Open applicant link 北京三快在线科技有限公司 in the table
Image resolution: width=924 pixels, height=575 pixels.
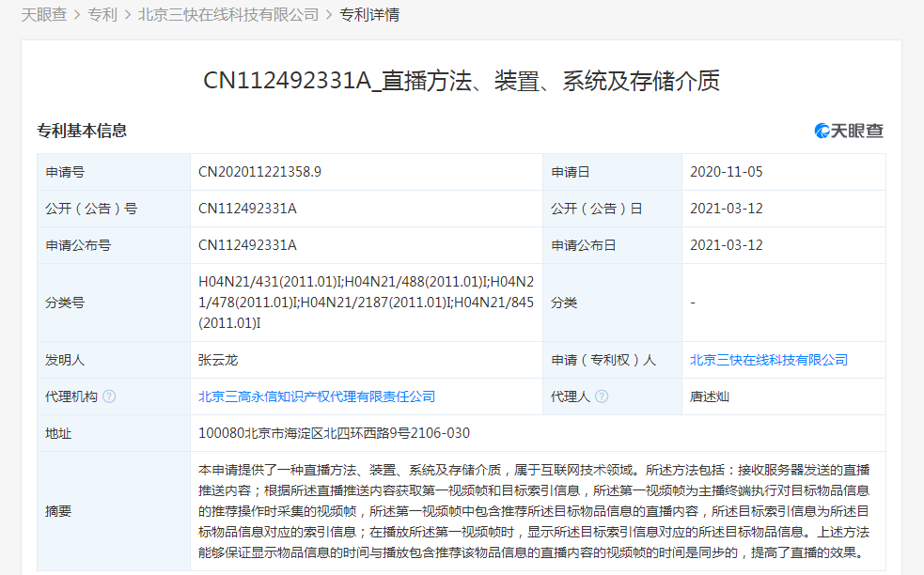[769, 360]
